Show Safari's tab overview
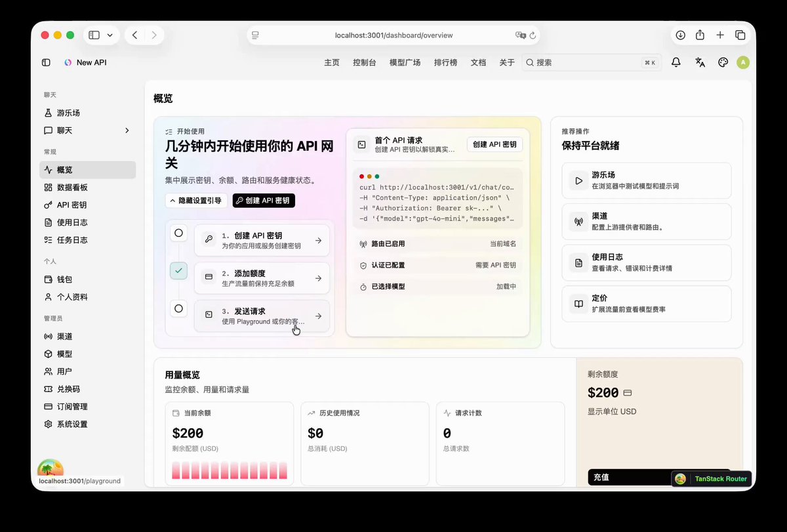This screenshot has width=787, height=532. click(x=740, y=35)
